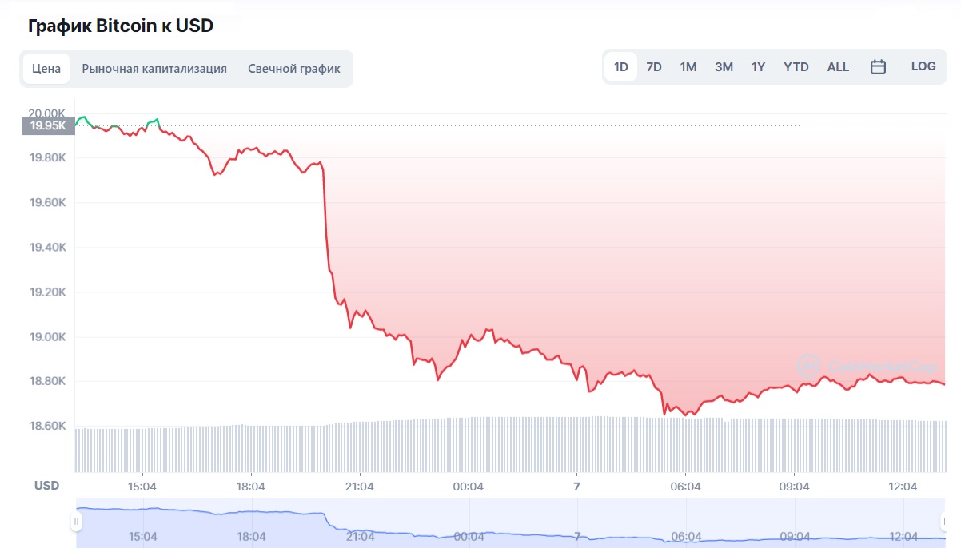Click the 19.95K price label

pos(47,125)
